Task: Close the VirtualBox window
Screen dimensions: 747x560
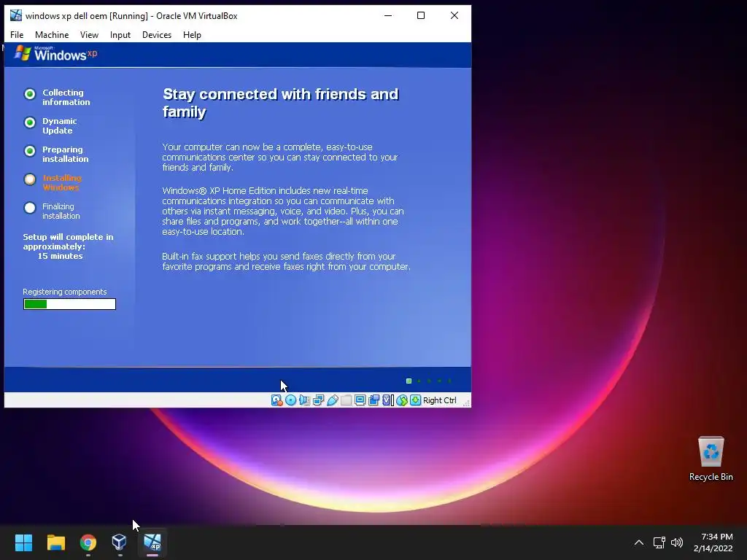Action: point(454,16)
